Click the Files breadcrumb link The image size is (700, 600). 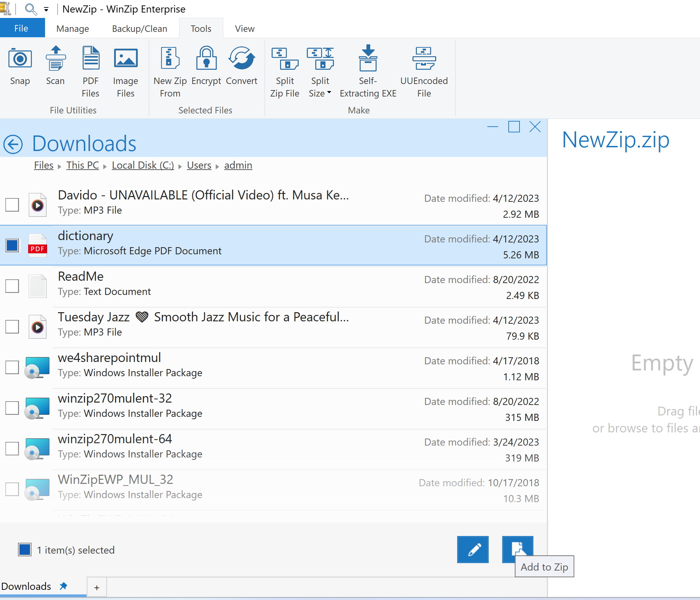(44, 165)
